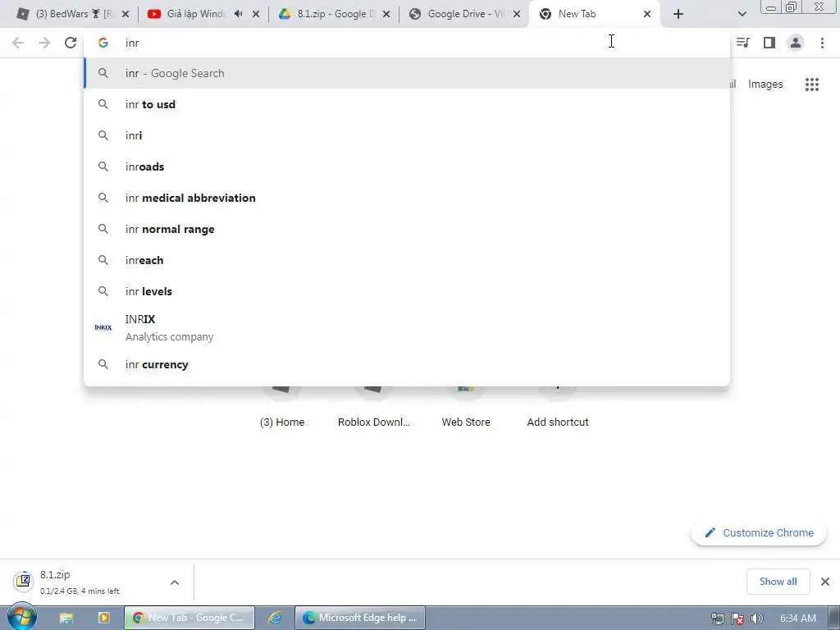Screen dimensions: 840x630
Task: Open Chrome three-dot menu
Action: [822, 43]
